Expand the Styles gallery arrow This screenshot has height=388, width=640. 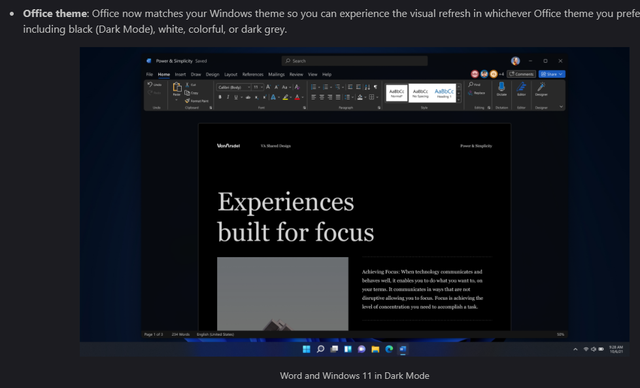coord(459,100)
